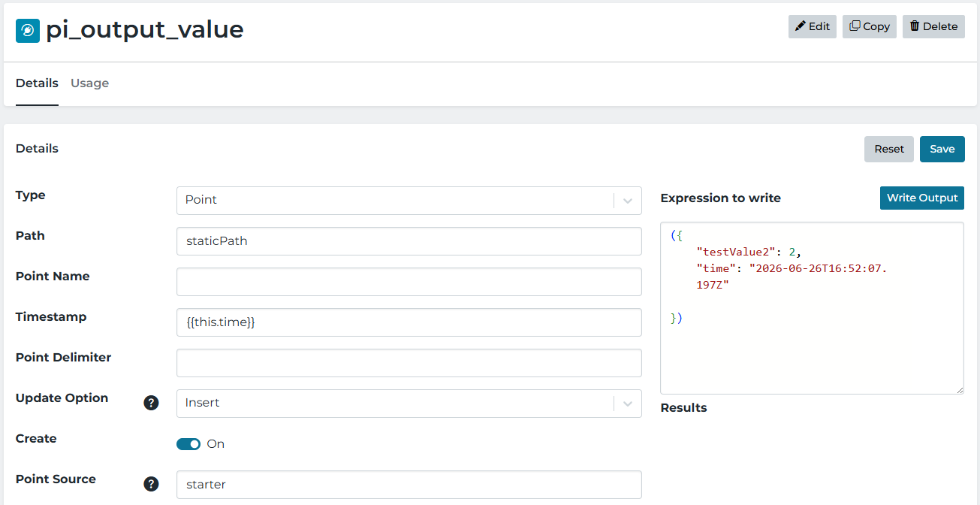Click the "testValue2" key in the expression

(735, 252)
